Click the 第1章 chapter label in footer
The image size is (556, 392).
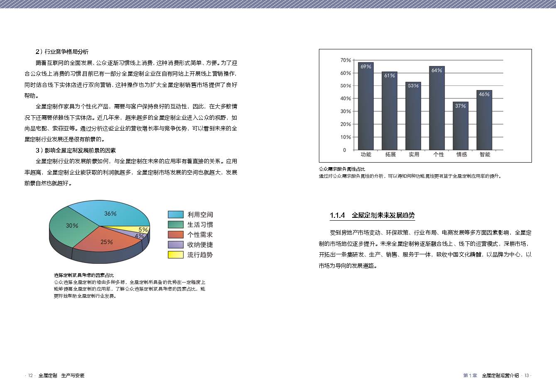point(470,376)
